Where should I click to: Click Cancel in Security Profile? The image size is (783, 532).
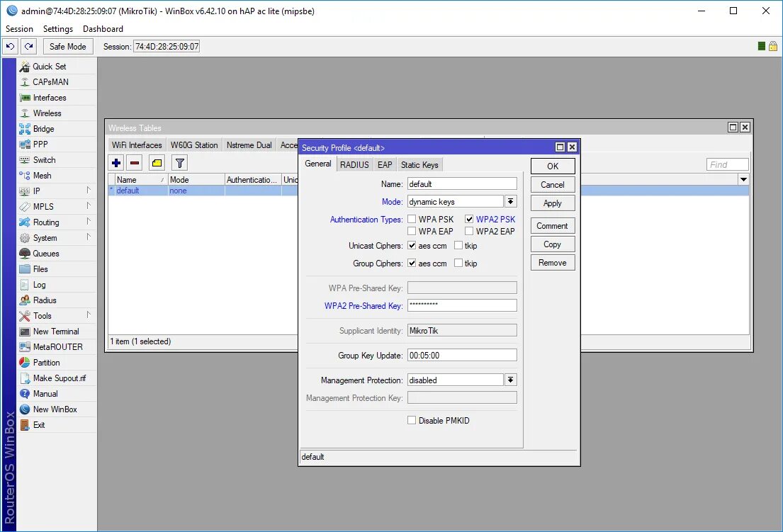pos(553,185)
